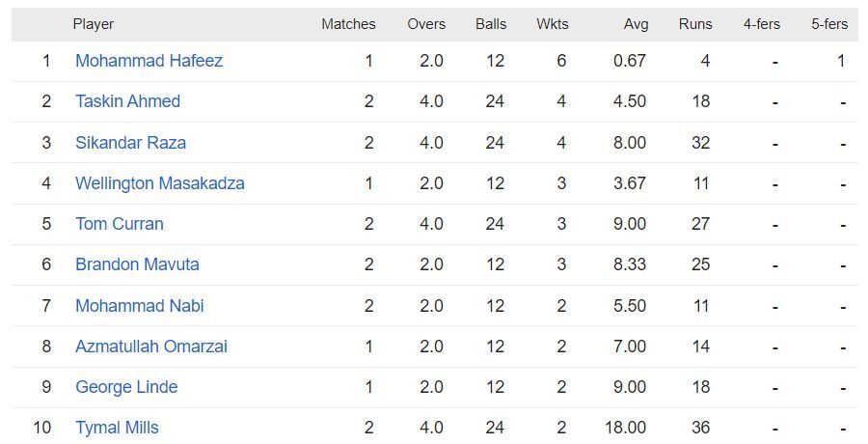Viewport: 868px width, 444px height.
Task: Open Taskin Ahmed player profile
Action: point(127,101)
